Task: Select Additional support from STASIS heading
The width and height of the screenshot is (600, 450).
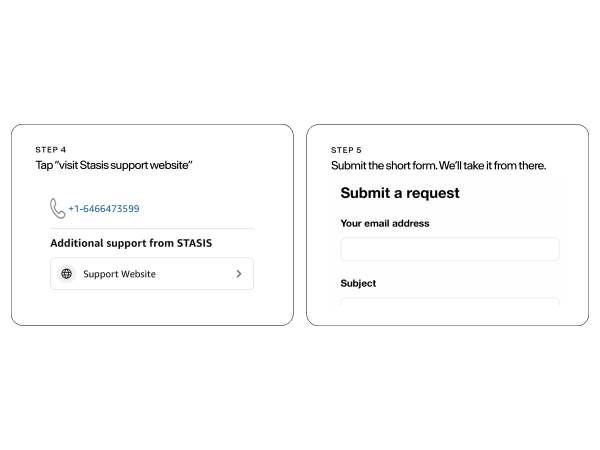Action: point(131,243)
